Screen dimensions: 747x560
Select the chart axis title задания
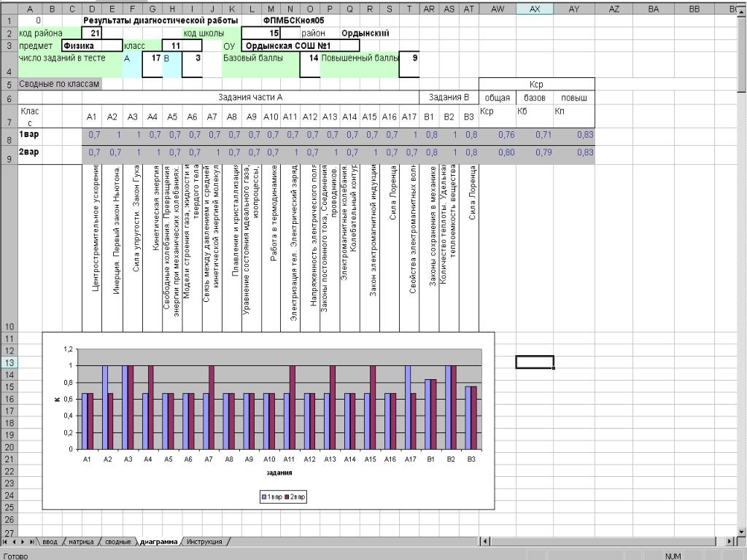pyautogui.click(x=279, y=472)
